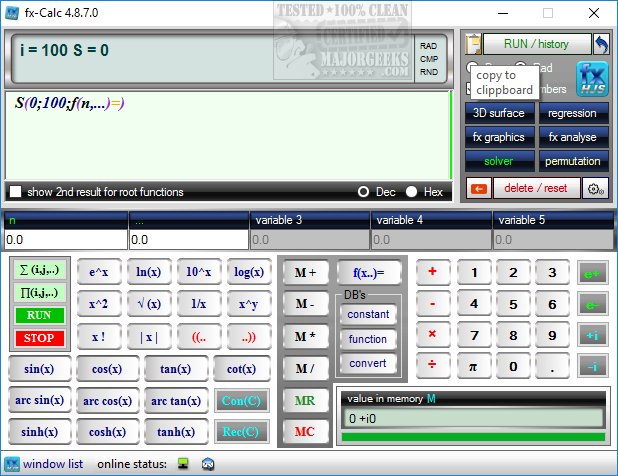
Task: Click the red multiply operator key
Action: tap(433, 335)
